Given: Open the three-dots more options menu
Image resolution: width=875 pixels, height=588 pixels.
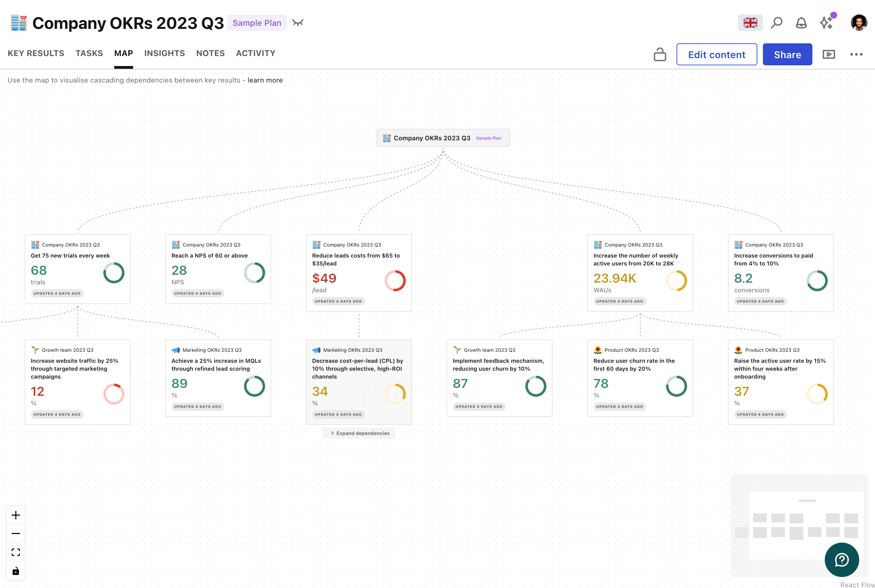Looking at the screenshot, I should click(x=856, y=54).
